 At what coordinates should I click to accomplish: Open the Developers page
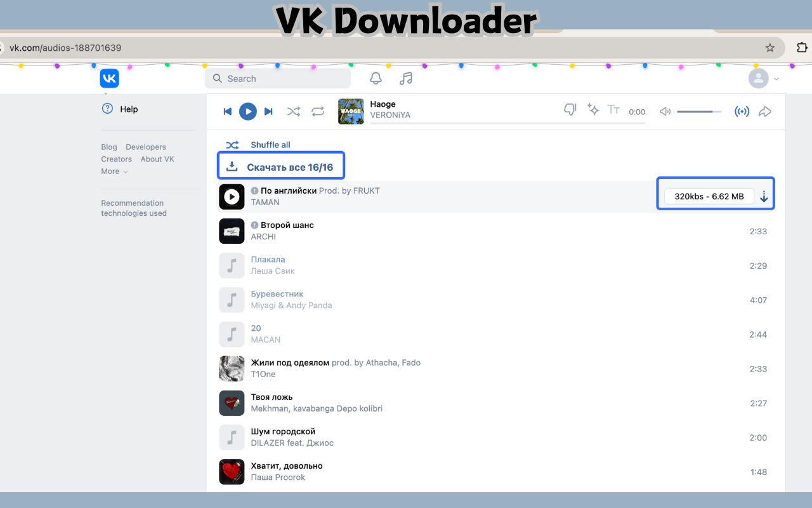145,147
